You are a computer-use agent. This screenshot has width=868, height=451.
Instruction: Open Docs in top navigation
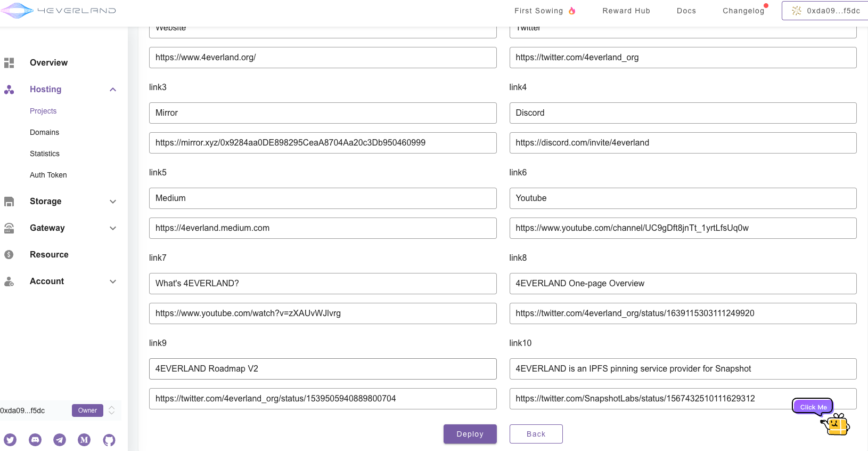click(686, 11)
